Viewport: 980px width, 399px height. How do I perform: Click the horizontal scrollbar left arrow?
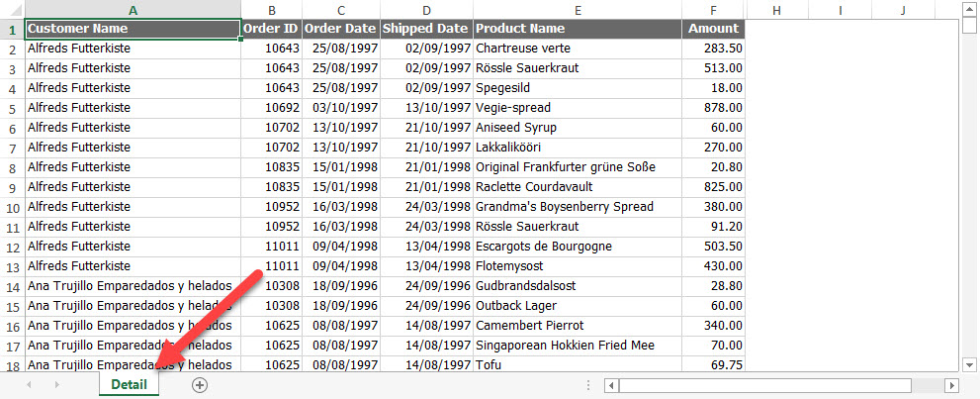[612, 385]
